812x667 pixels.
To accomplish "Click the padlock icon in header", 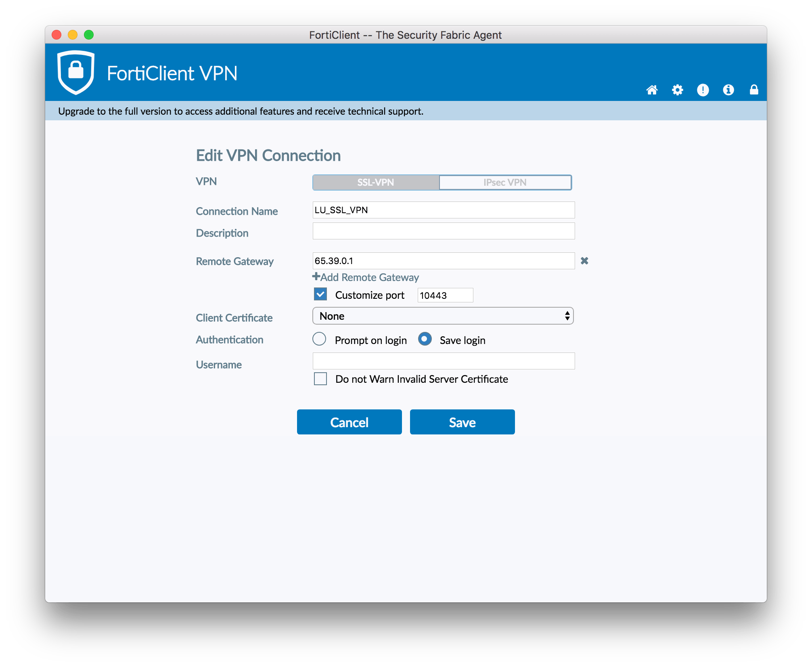I will click(754, 89).
